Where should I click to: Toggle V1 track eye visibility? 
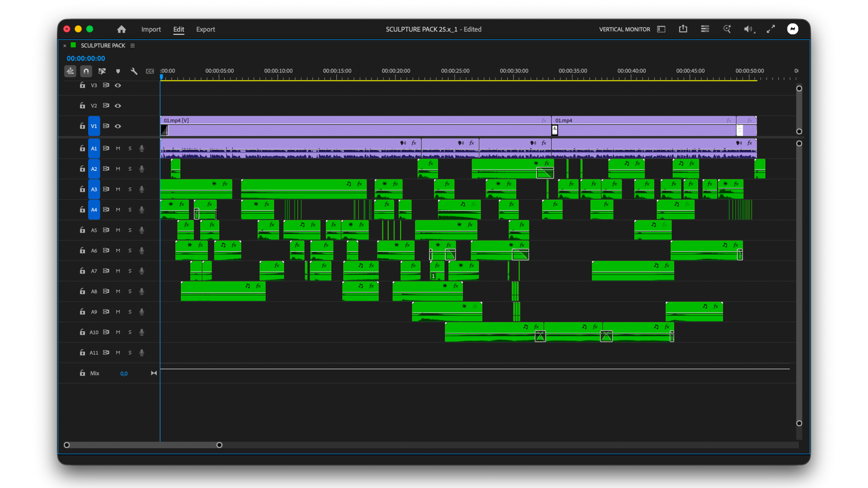118,126
